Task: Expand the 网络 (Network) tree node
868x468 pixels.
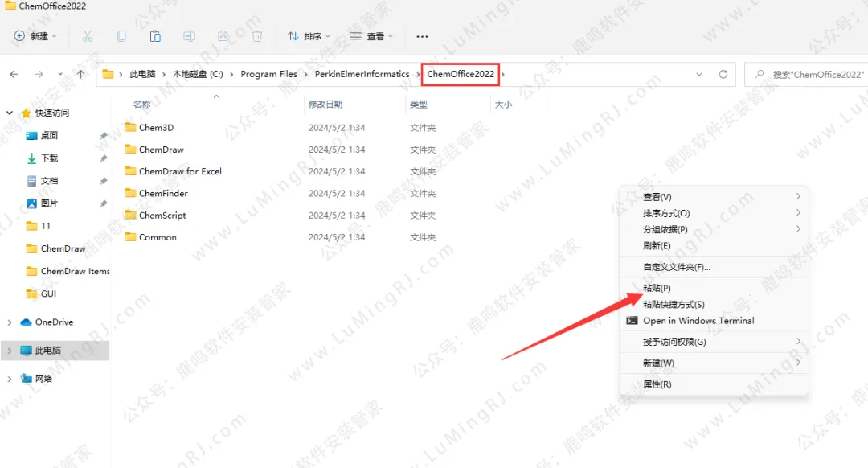Action: [x=10, y=379]
